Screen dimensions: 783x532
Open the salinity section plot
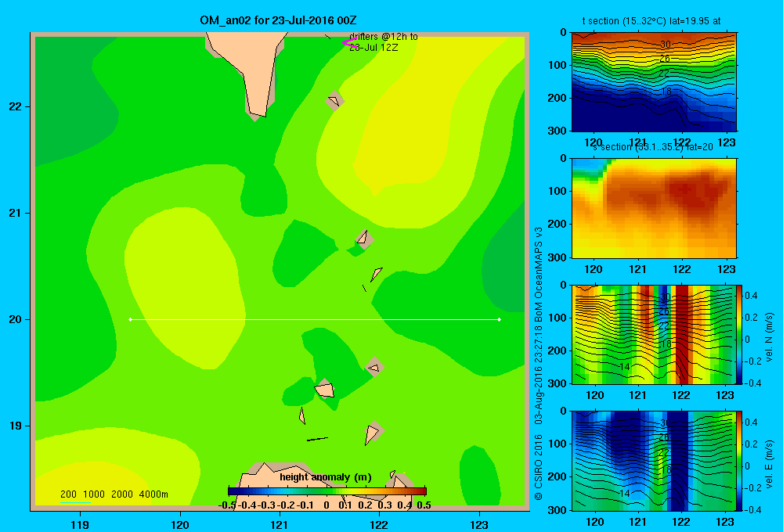654,207
